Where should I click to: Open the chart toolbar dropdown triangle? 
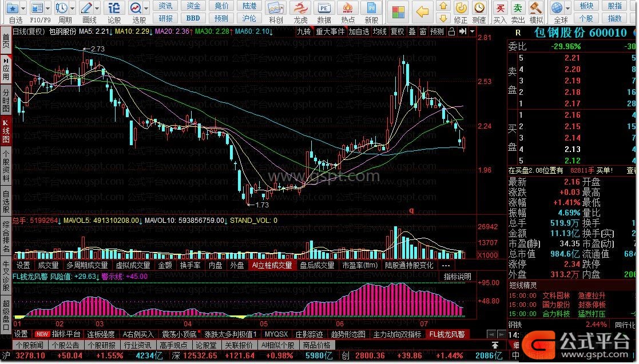click(473, 31)
